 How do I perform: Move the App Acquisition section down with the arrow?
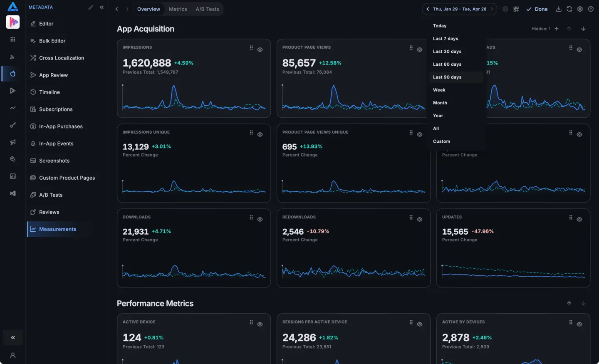tap(583, 29)
